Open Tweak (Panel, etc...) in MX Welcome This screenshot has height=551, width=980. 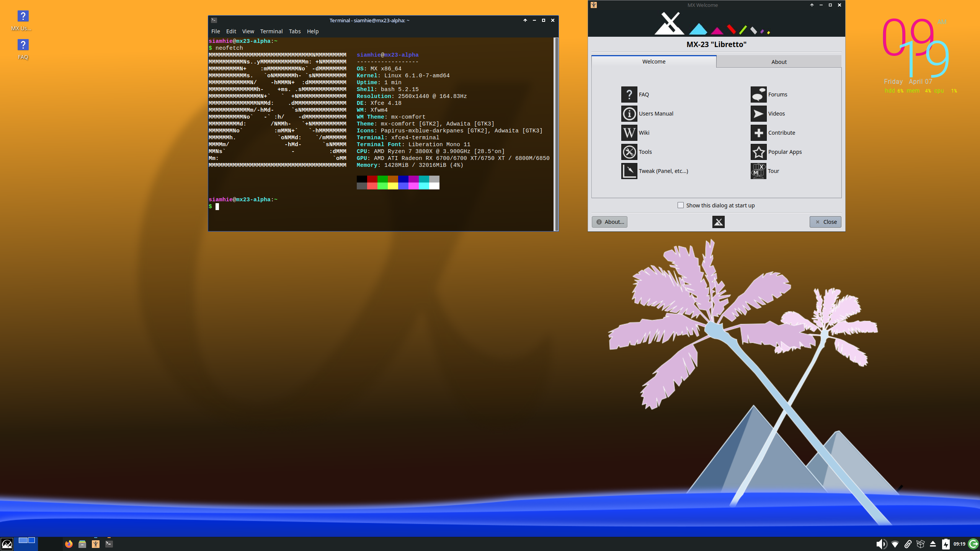pos(655,171)
